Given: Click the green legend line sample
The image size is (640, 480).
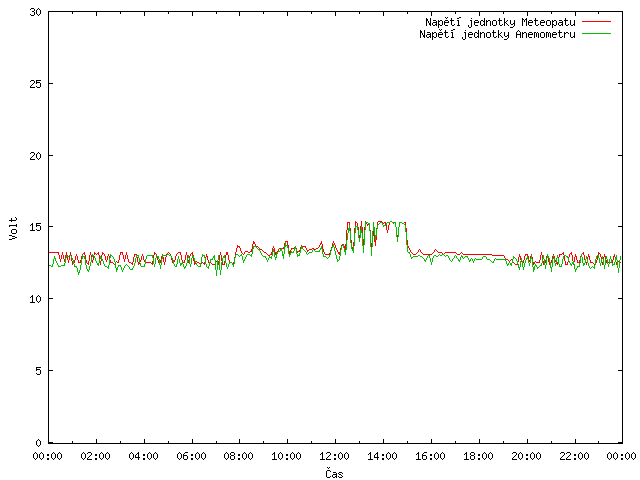Looking at the screenshot, I should coord(596,34).
